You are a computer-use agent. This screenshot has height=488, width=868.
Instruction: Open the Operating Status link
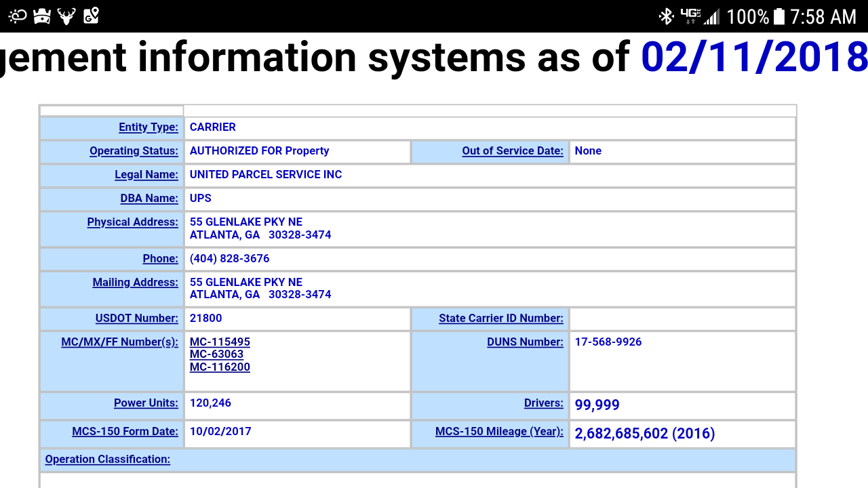pos(134,151)
